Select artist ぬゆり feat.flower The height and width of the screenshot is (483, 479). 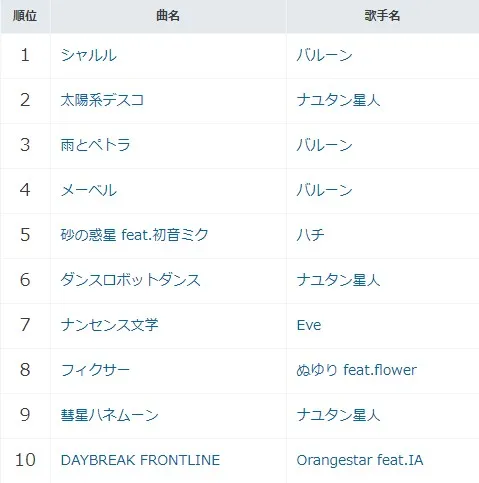(x=356, y=370)
